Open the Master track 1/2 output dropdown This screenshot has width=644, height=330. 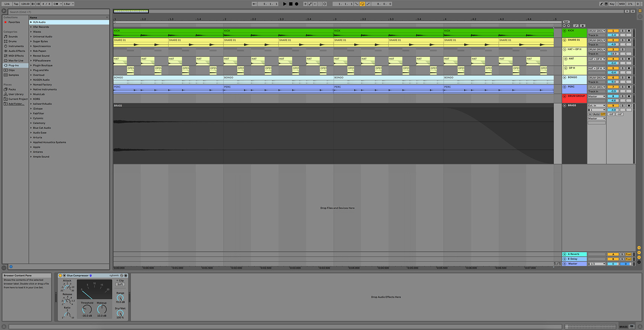coord(597,264)
